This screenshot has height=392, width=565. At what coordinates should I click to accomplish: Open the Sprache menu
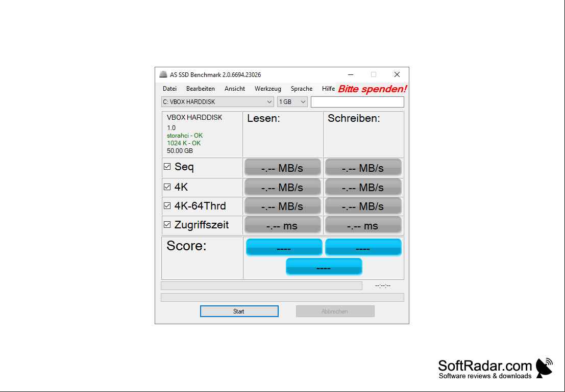click(302, 89)
